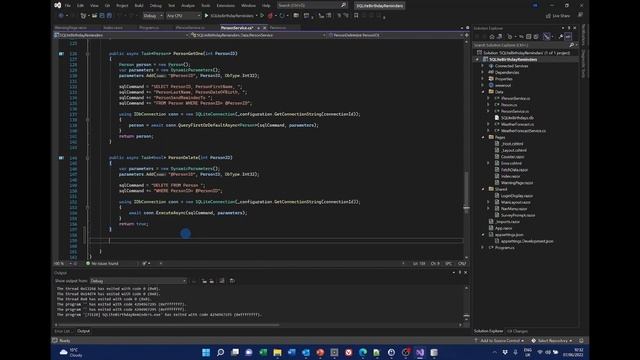Click Add to Source Control in status bar
The image size is (640, 360).
tap(499, 340)
